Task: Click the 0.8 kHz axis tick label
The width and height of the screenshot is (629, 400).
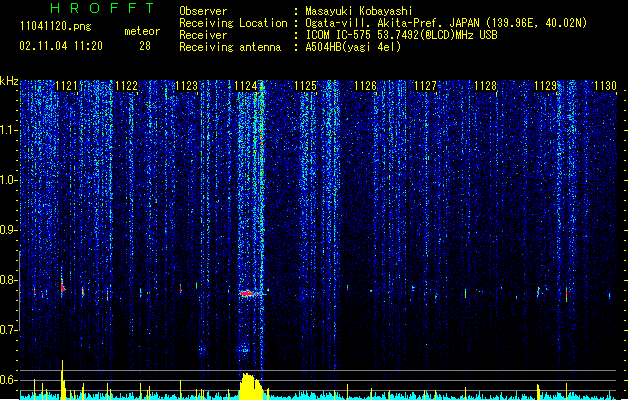Action: 8,280
